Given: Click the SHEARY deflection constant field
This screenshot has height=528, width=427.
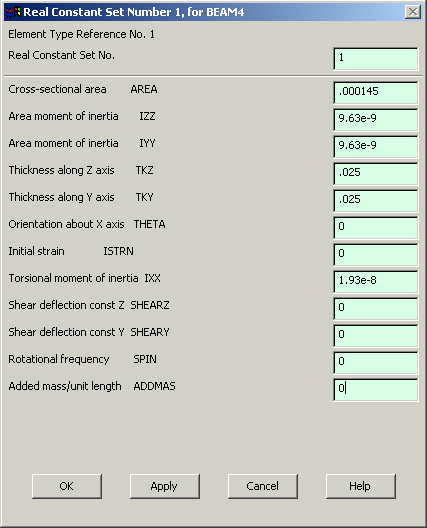Looking at the screenshot, I should (x=375, y=335).
